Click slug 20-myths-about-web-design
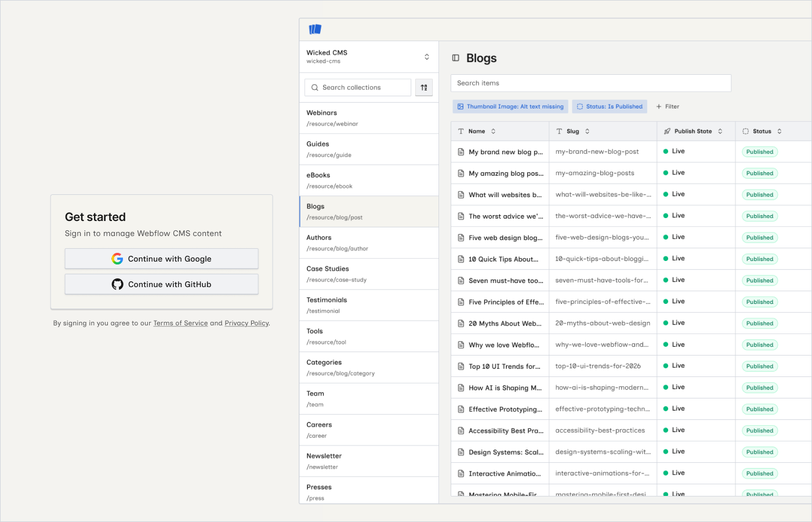Screen dimensions: 812x522 point(603,323)
